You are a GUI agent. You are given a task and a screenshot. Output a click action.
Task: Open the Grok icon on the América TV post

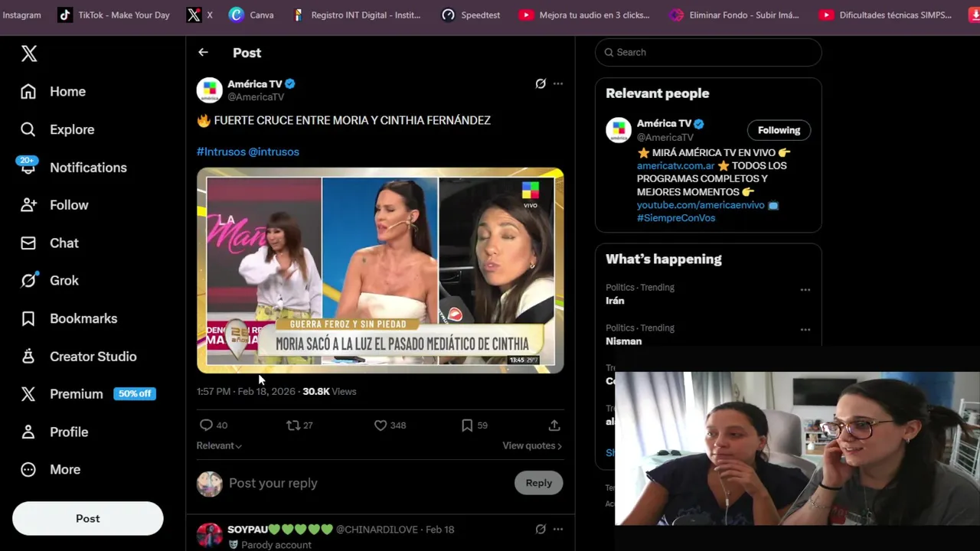pyautogui.click(x=541, y=83)
